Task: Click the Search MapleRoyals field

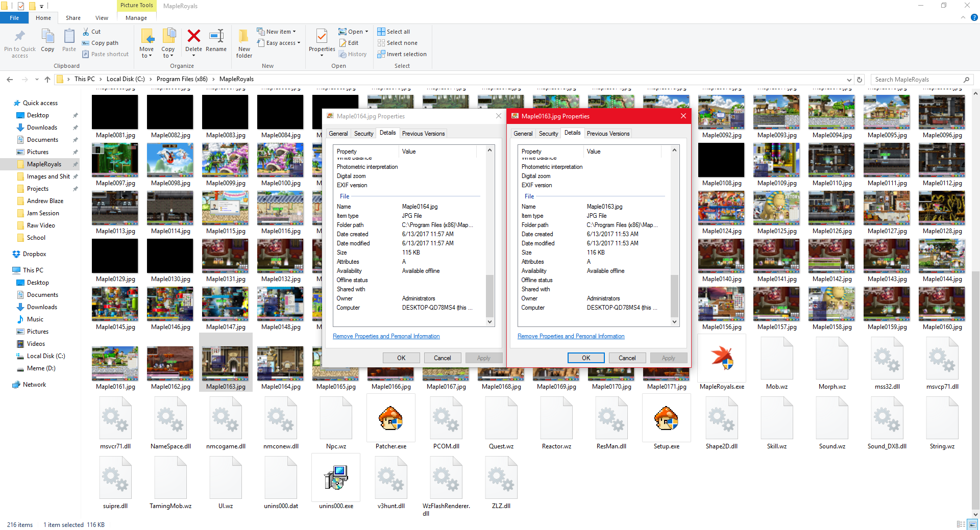Action: (922, 80)
